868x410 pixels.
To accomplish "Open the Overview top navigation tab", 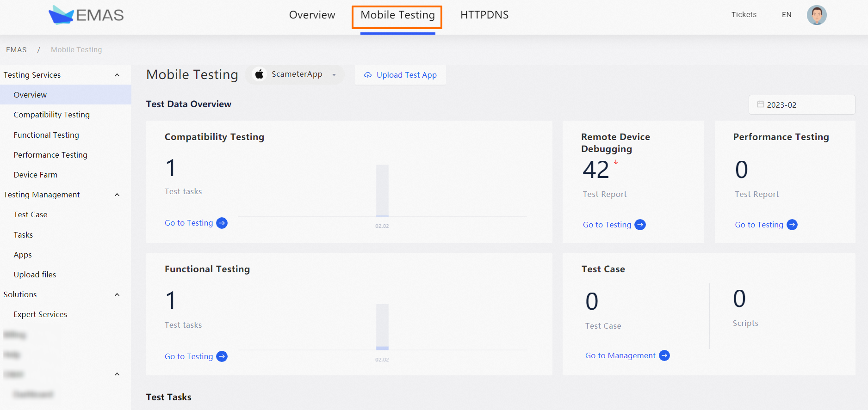I will tap(312, 15).
